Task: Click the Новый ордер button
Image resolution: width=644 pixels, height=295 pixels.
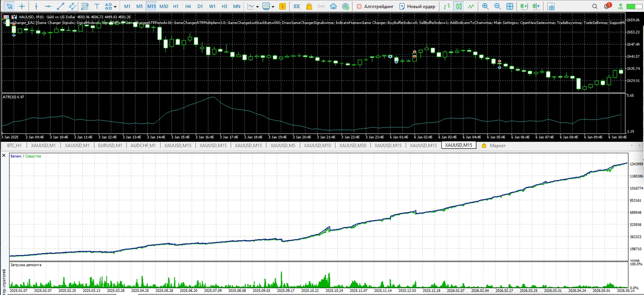Action: tap(417, 6)
